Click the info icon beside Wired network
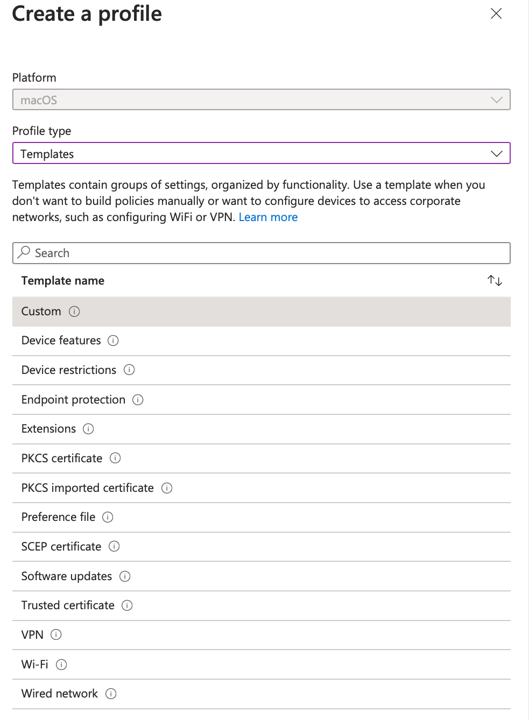Screen dimensions: 529x720 111,693
